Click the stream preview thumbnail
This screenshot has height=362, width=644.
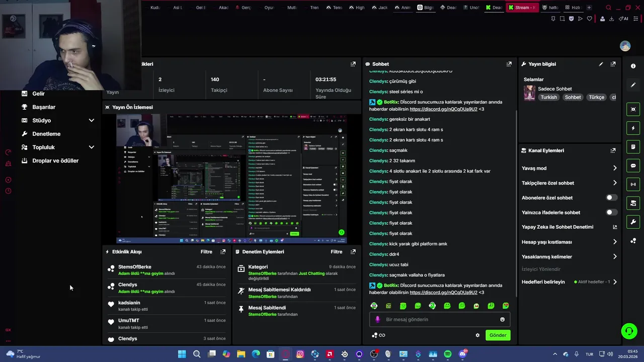231,179
